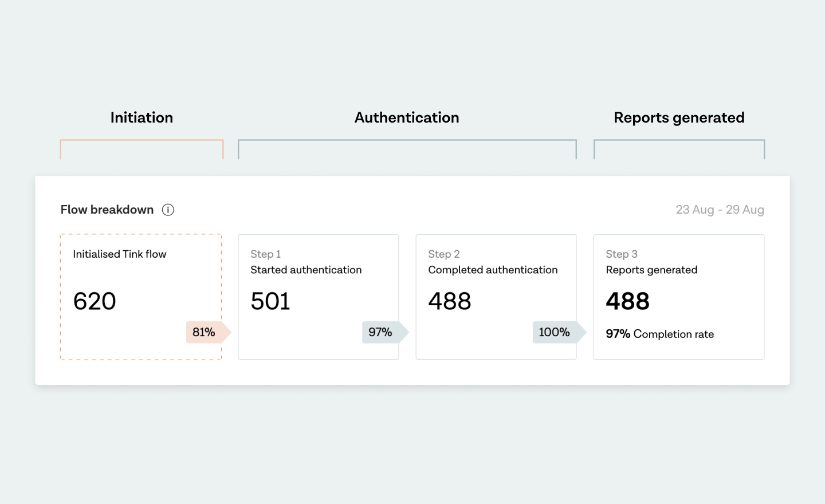Open the Step 3 Reports generated card
The image size is (825, 504).
coord(679,297)
